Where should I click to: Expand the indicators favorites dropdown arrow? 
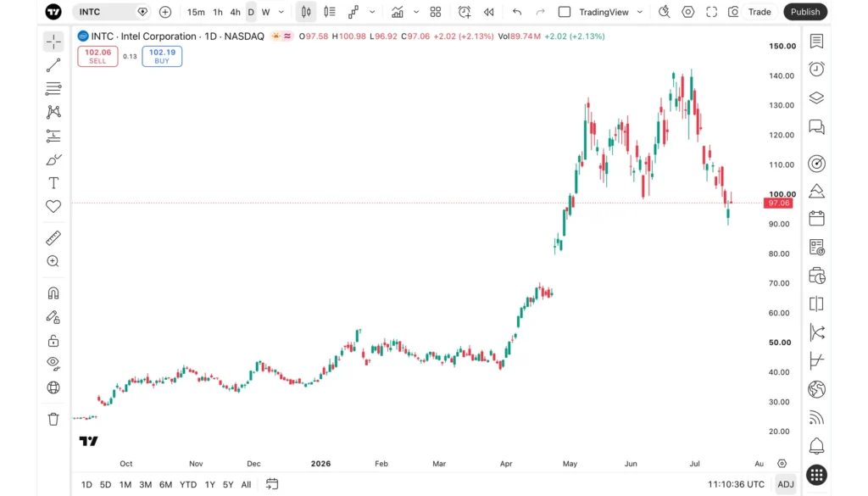[416, 12]
